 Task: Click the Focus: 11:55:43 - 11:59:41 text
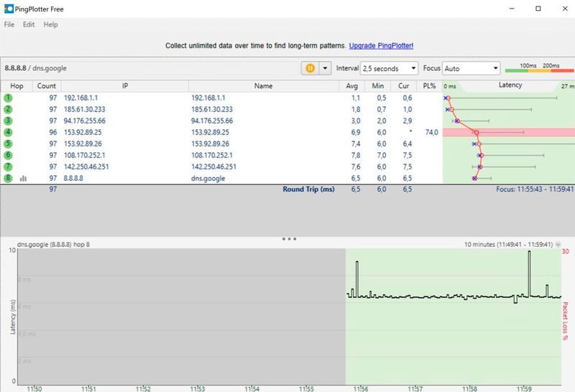coord(535,189)
